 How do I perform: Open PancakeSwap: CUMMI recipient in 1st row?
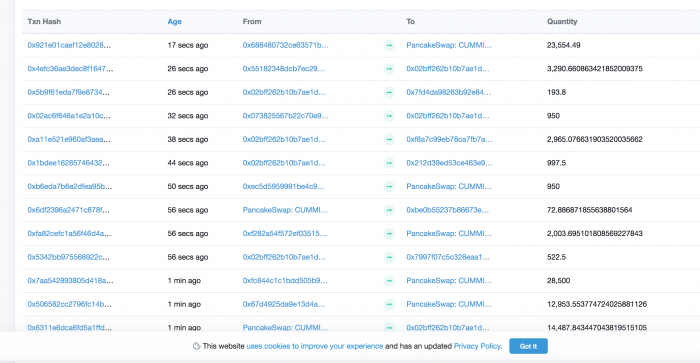click(x=449, y=45)
